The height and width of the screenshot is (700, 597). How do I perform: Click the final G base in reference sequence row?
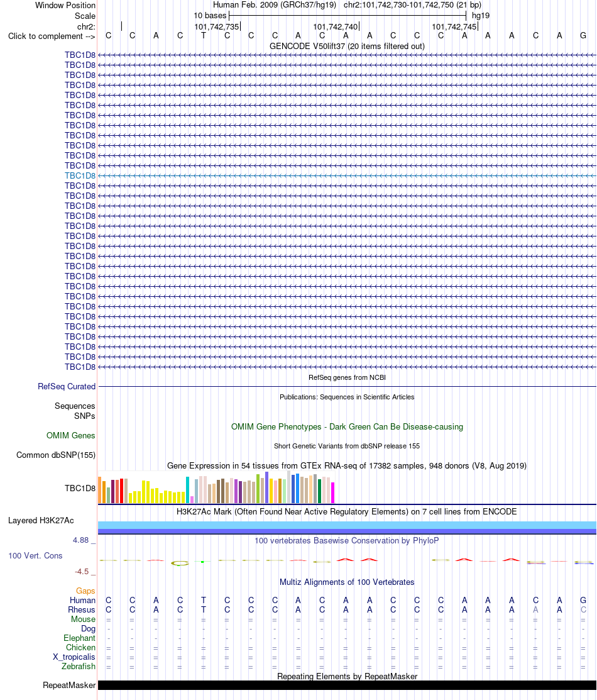click(x=583, y=36)
